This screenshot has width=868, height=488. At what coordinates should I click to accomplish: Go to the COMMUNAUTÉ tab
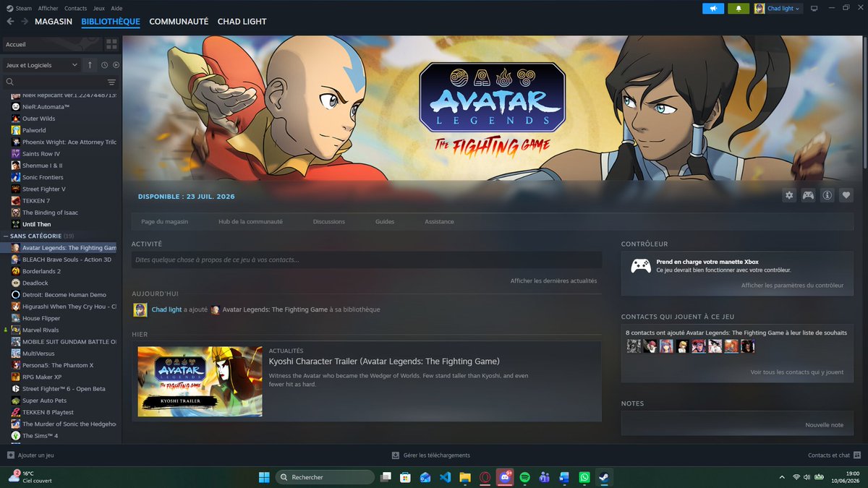(x=179, y=22)
